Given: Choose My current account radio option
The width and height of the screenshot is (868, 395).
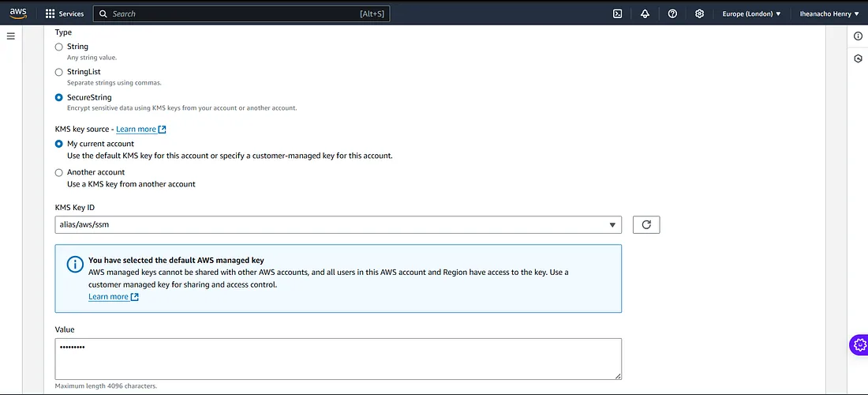Looking at the screenshot, I should pos(58,144).
